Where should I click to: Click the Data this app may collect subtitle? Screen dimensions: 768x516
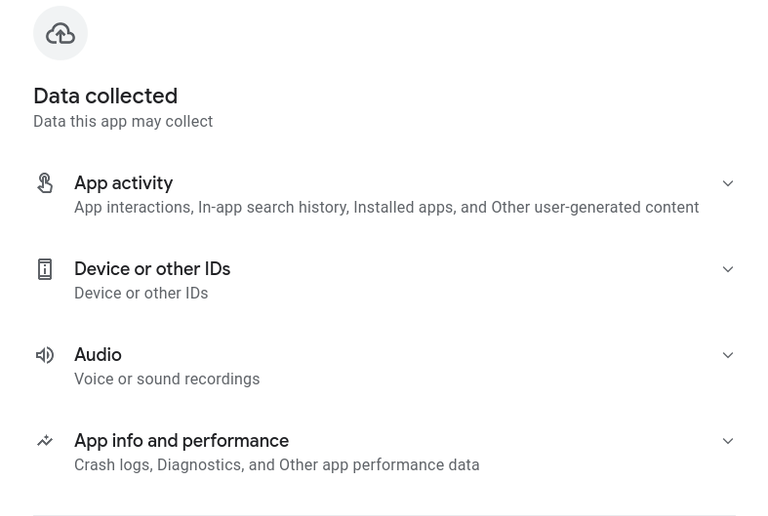pos(123,121)
